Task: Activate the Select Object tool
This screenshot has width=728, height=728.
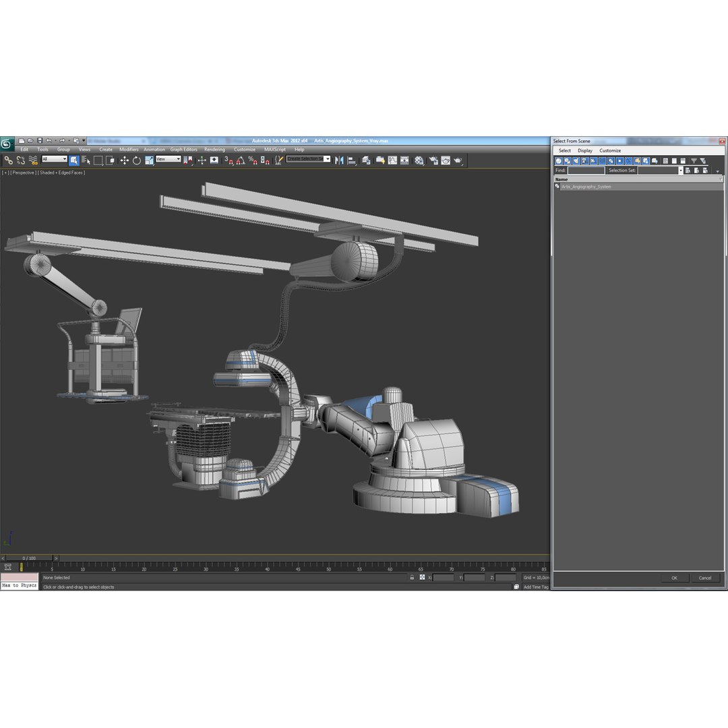Action: [74, 160]
